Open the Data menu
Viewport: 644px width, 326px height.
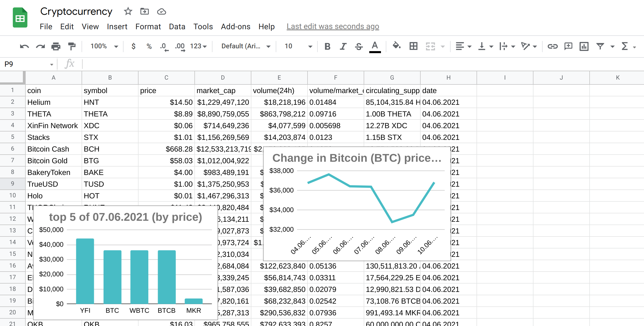point(177,26)
